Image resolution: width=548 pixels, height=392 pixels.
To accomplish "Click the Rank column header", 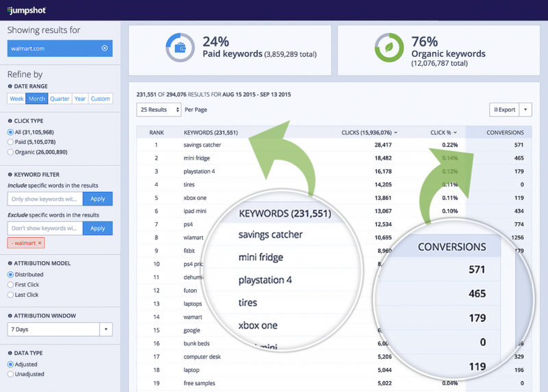I will point(156,132).
